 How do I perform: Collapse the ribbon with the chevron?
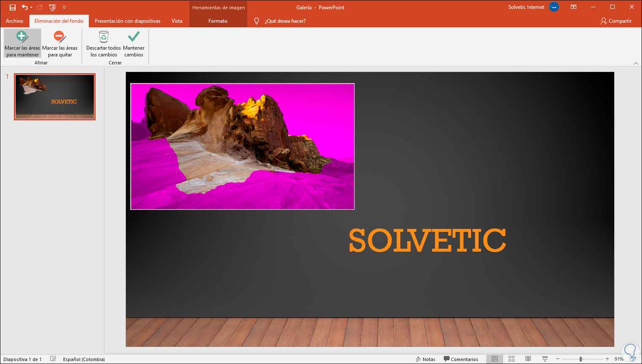(x=636, y=63)
